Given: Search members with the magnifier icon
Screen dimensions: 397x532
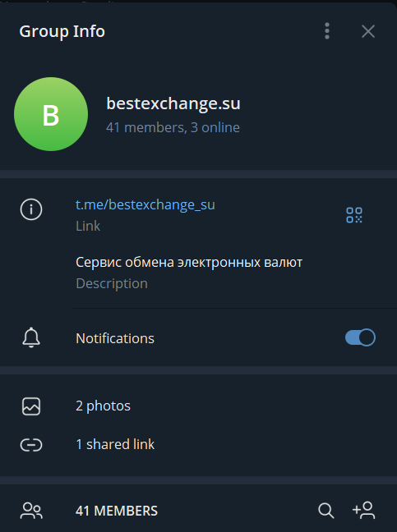Looking at the screenshot, I should coord(326,511).
